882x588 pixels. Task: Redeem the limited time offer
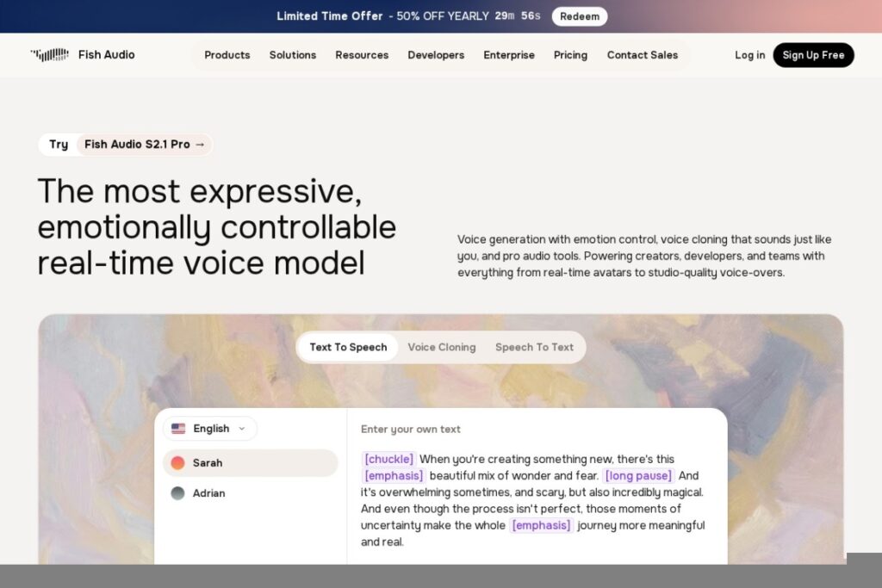580,16
